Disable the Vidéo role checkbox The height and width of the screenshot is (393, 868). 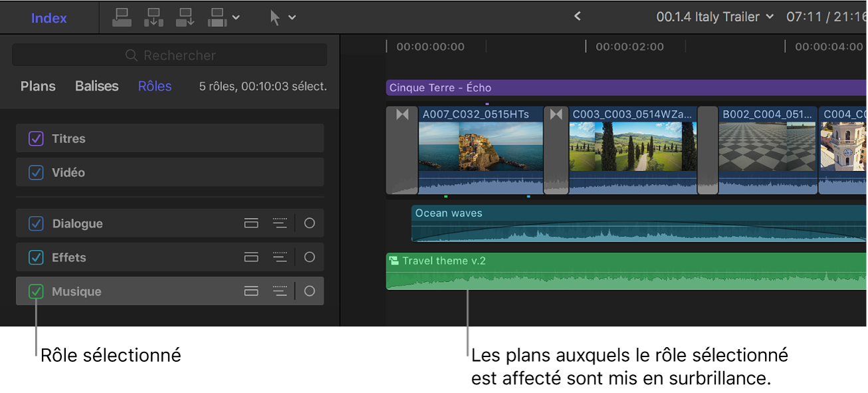[36, 172]
